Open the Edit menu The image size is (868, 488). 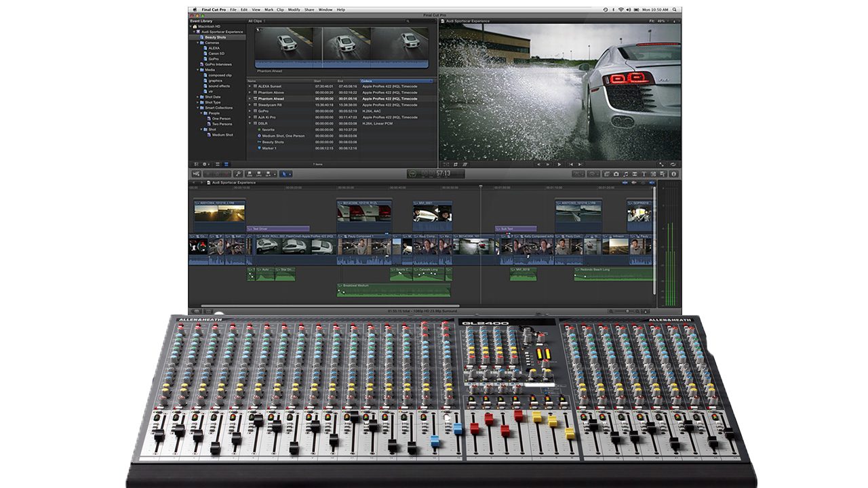pyautogui.click(x=244, y=10)
